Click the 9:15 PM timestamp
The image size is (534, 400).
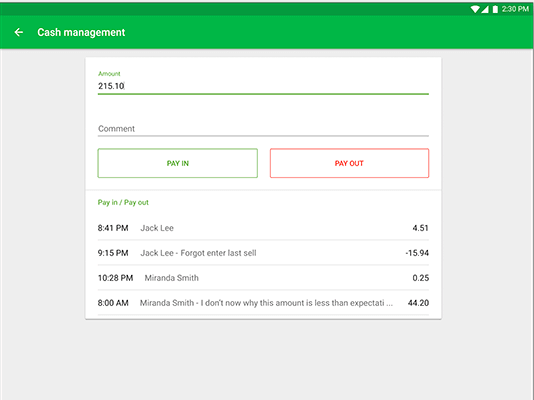click(x=113, y=253)
